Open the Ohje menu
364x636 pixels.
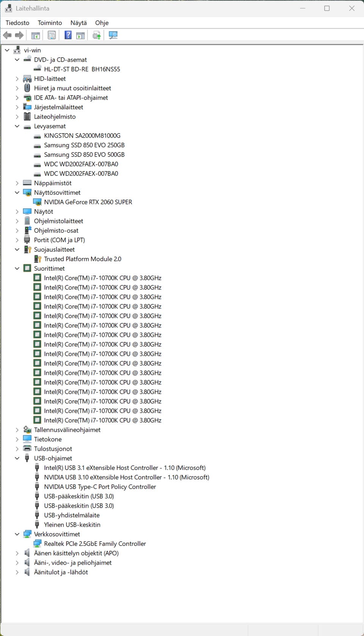pyautogui.click(x=102, y=23)
